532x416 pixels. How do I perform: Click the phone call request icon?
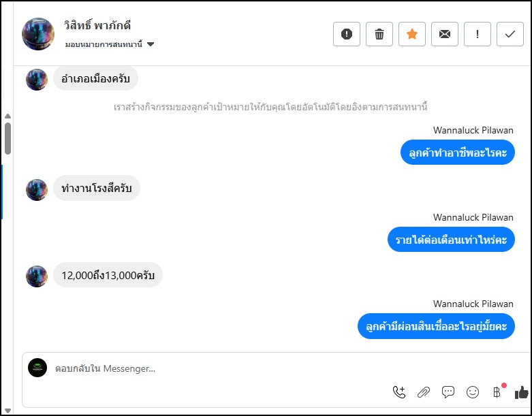pyautogui.click(x=399, y=392)
